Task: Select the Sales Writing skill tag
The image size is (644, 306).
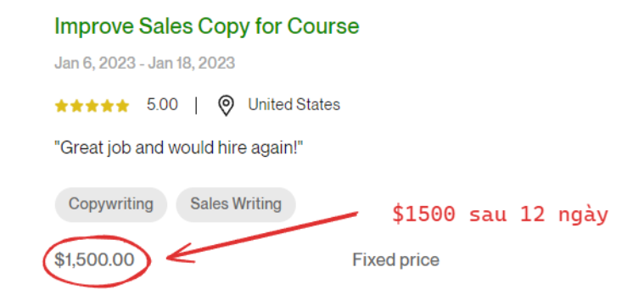Action: [236, 204]
